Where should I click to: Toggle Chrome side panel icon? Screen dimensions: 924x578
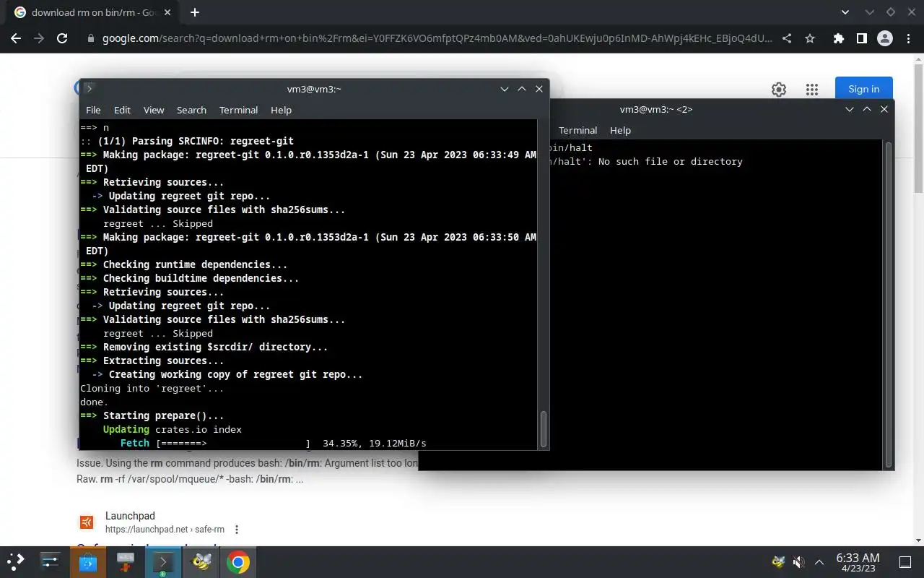click(861, 39)
